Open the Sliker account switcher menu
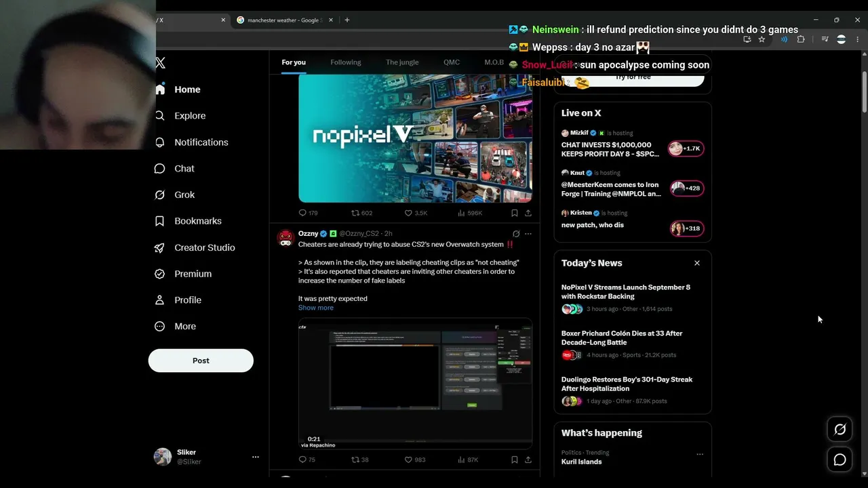 pyautogui.click(x=256, y=457)
